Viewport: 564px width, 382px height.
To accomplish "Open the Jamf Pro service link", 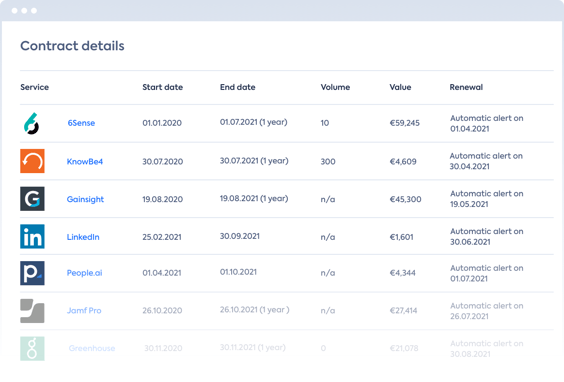I will [84, 310].
